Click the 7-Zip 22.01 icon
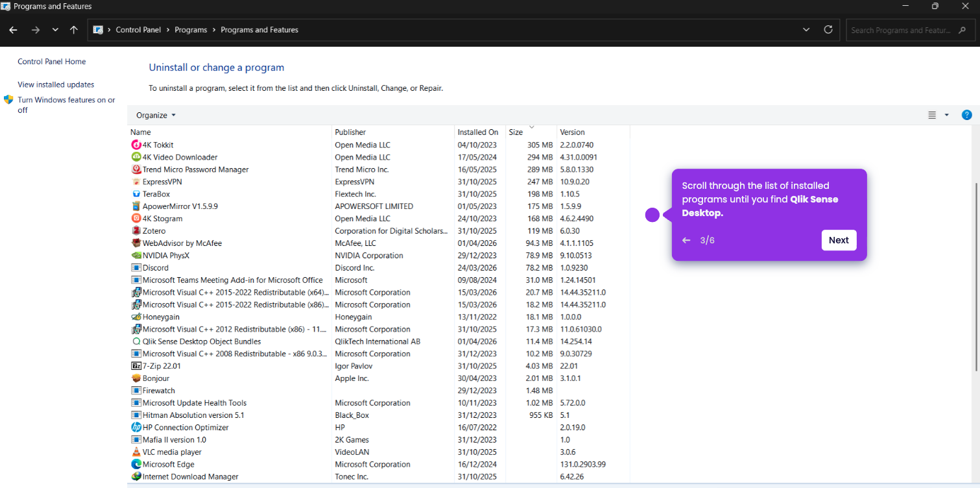The height and width of the screenshot is (488, 980). [x=136, y=366]
